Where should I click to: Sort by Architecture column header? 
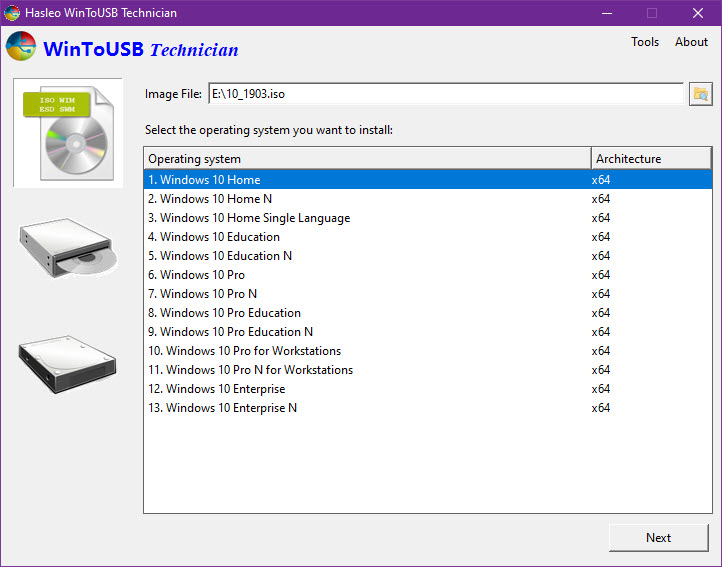click(x=651, y=159)
